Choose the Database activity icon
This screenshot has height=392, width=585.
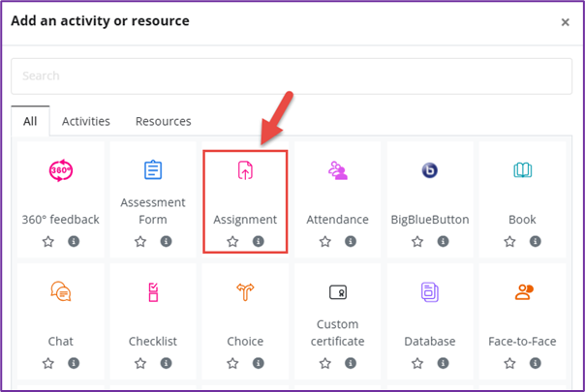[430, 291]
